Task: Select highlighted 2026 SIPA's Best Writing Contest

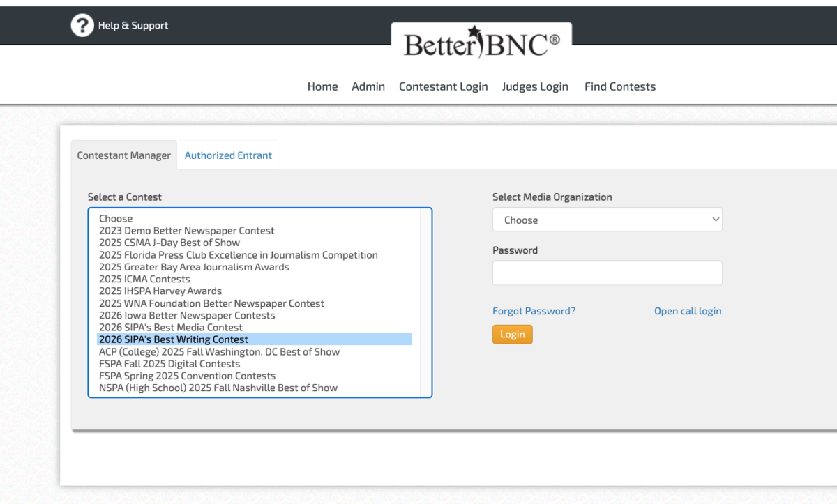Action: pyautogui.click(x=255, y=339)
